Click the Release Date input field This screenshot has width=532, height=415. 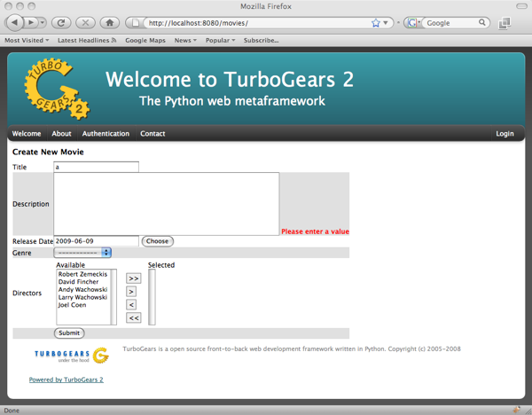96,241
